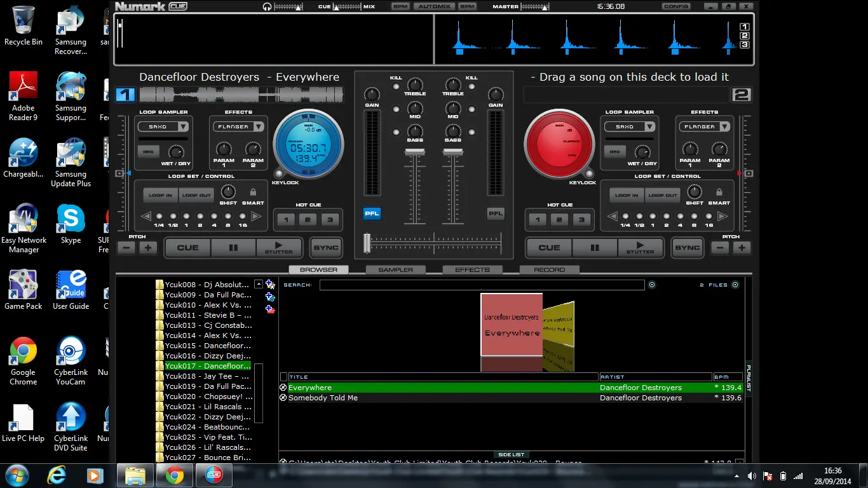The image size is (868, 488).
Task: Click status icon of Somebody Told Me row
Action: pyautogui.click(x=283, y=398)
